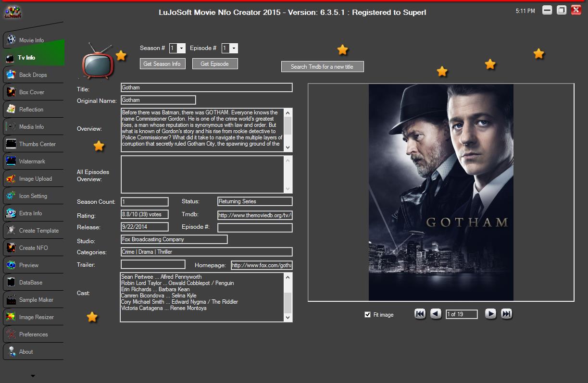Screen dimensions: 588x383
Task: Click the Studio field
Action: pyautogui.click(x=174, y=239)
